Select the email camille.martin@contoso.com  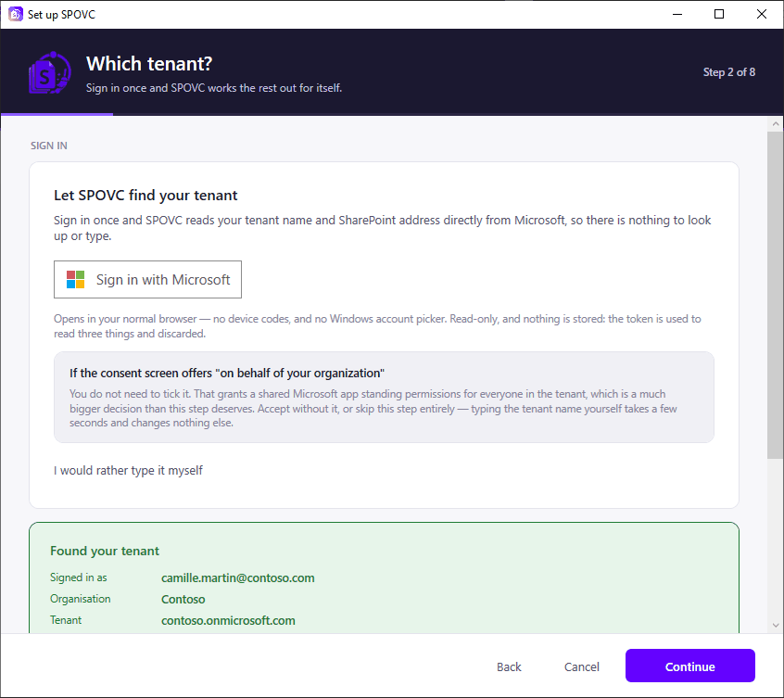[x=237, y=578]
